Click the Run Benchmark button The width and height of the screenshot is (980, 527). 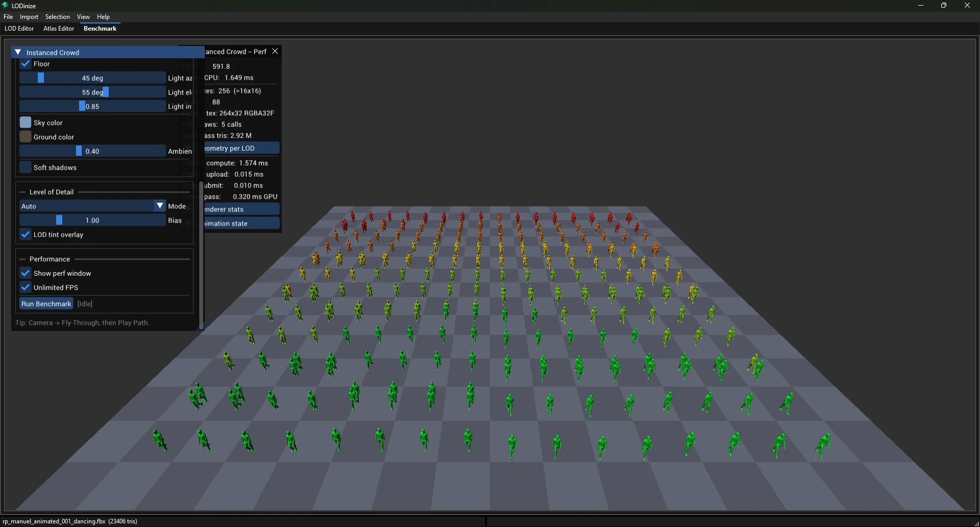(x=46, y=304)
